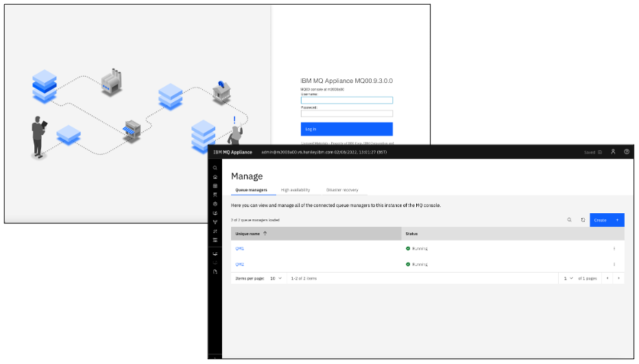Sort by Unique name using the arrow
The width and height of the screenshot is (639, 364).
coord(265,234)
